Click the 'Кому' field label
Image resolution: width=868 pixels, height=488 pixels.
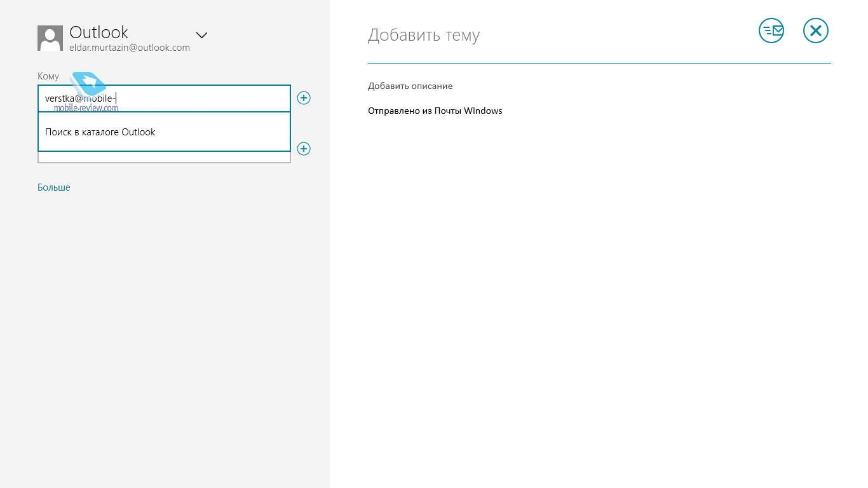[48, 76]
